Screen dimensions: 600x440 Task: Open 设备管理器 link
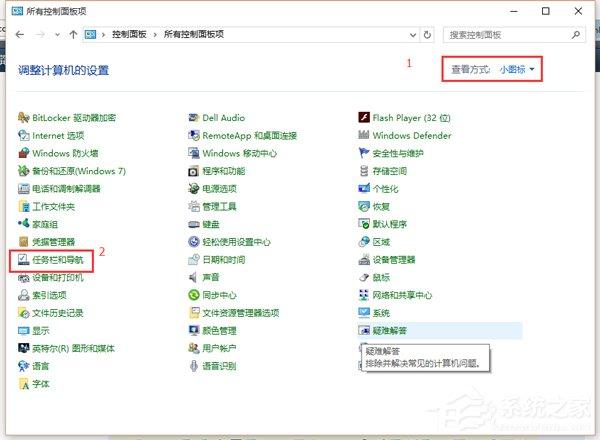tap(394, 260)
